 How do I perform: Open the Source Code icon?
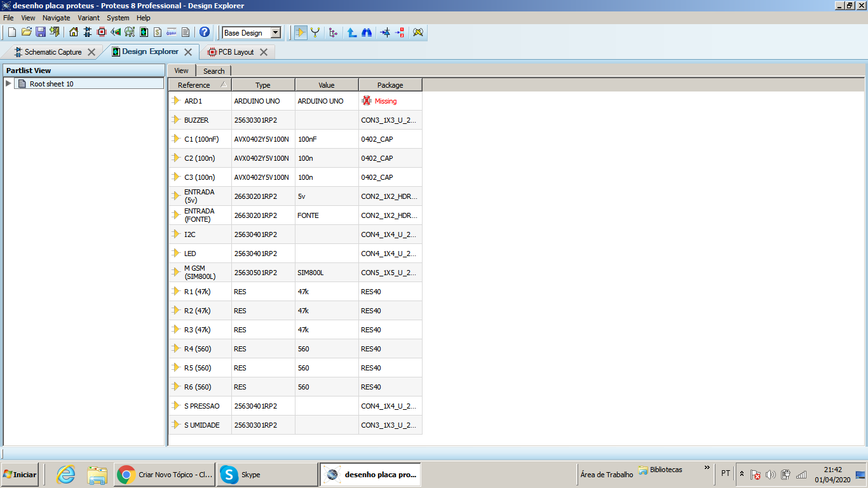click(172, 32)
